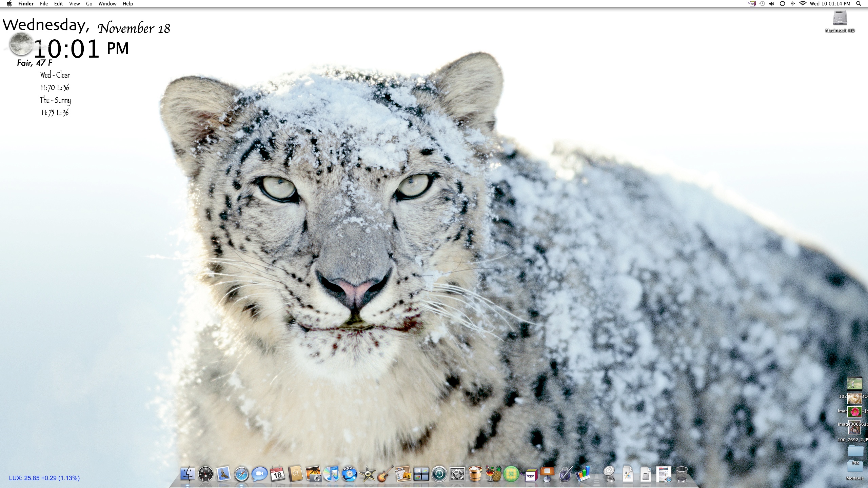This screenshot has height=488, width=868.
Task: Open Spotlight search magnifier
Action: coord(859,4)
